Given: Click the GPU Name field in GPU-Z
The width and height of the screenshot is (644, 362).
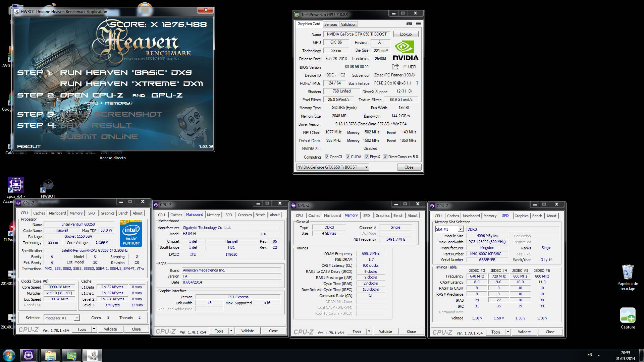Looking at the screenshot, I should click(357, 34).
